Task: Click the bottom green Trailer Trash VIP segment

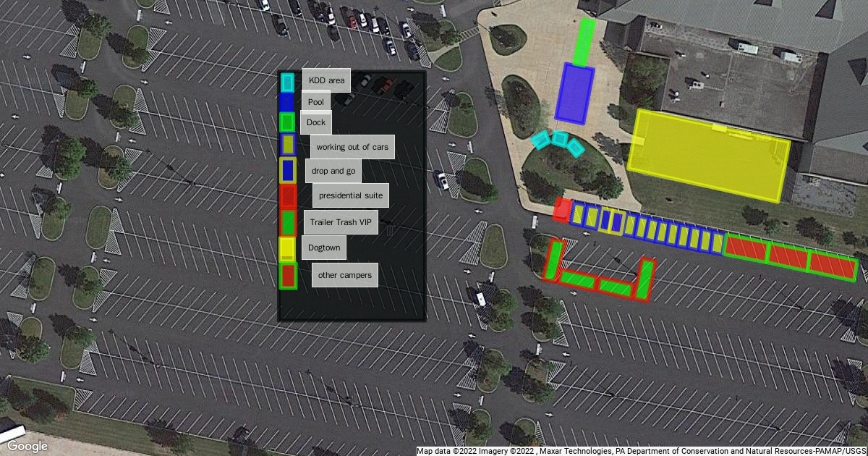Action: [x=615, y=287]
